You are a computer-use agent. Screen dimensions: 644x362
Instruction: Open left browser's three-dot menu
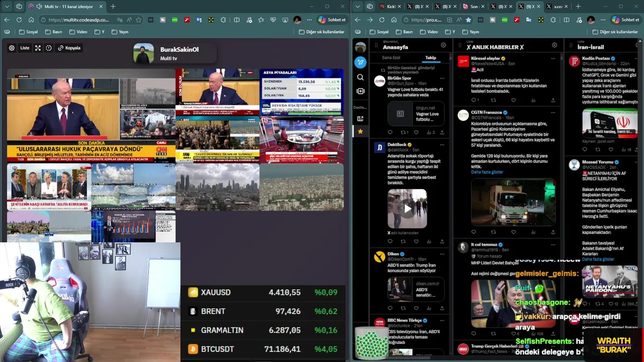[x=309, y=20]
